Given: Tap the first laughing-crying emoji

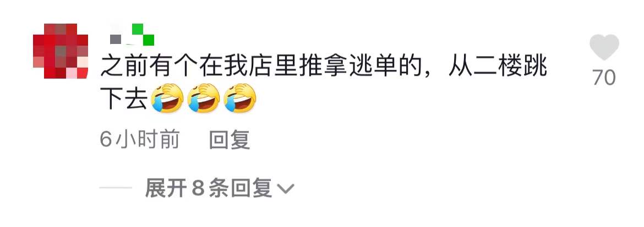Looking at the screenshot, I should coord(167,98).
